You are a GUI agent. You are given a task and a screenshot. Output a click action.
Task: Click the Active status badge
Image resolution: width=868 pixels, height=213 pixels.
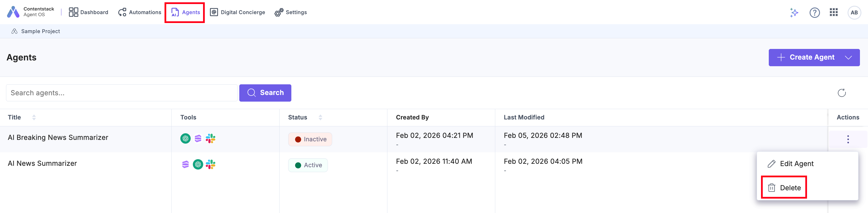pos(308,165)
